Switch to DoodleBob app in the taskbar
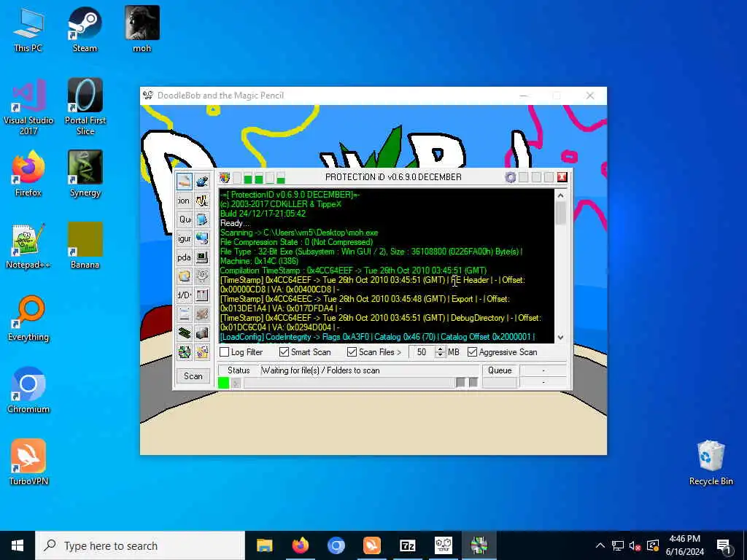Viewport: 747px width, 560px height. pyautogui.click(x=443, y=545)
